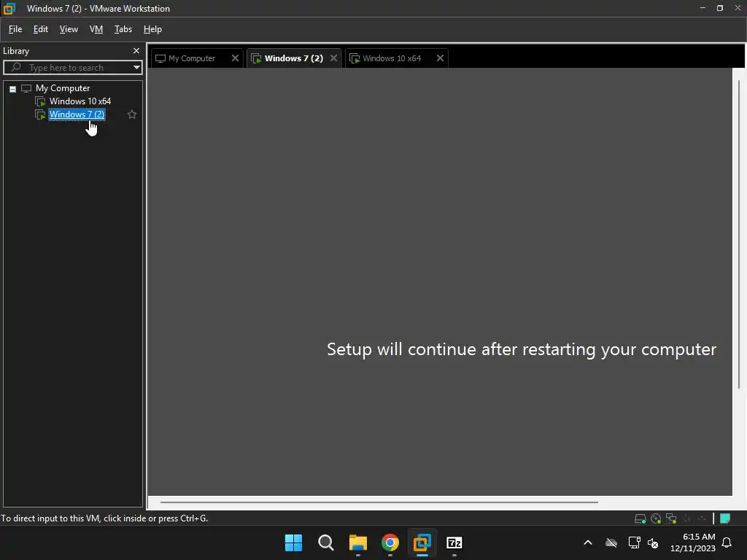Open the Windows Start menu

tap(293, 542)
